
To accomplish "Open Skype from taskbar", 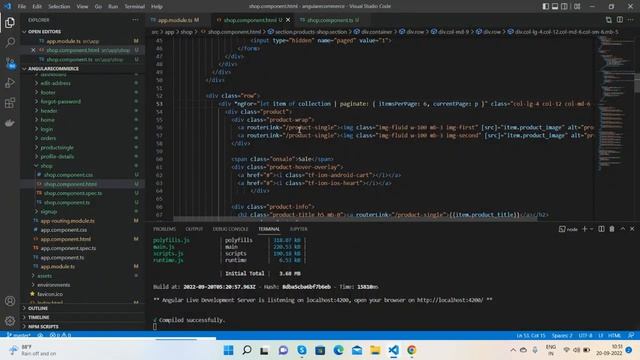I will 302,350.
